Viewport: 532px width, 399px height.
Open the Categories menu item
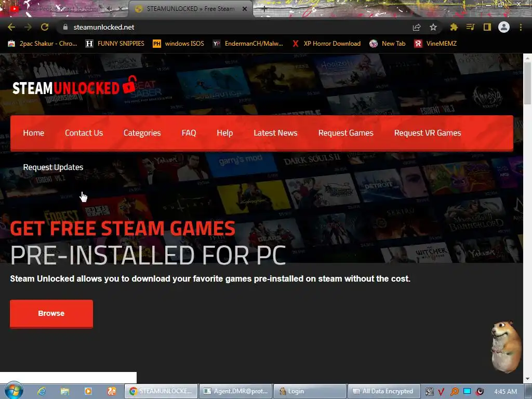[142, 133]
